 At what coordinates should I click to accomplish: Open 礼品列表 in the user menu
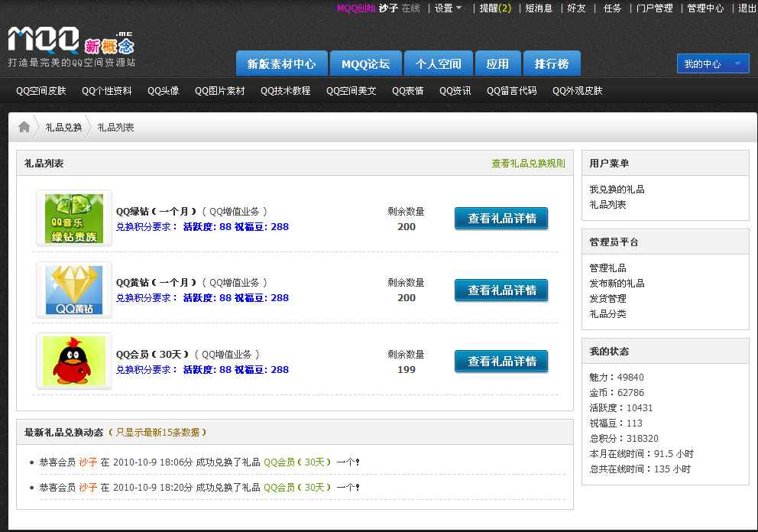607,205
